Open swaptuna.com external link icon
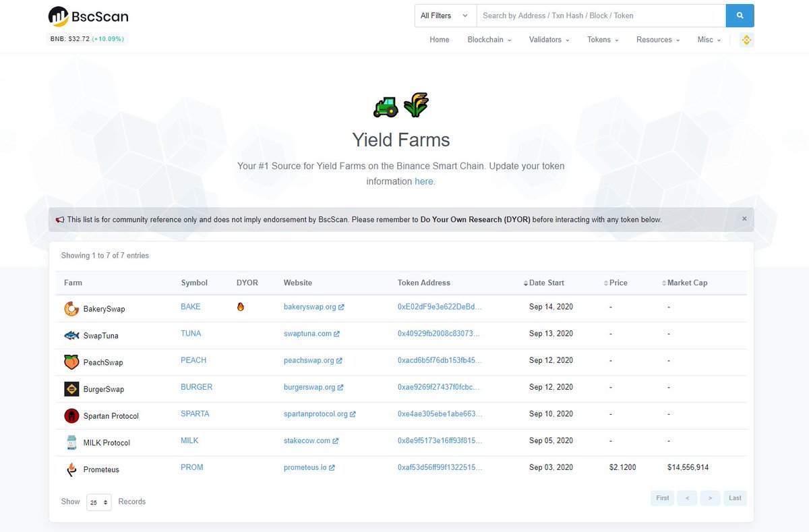This screenshot has height=532, width=809. (x=336, y=334)
